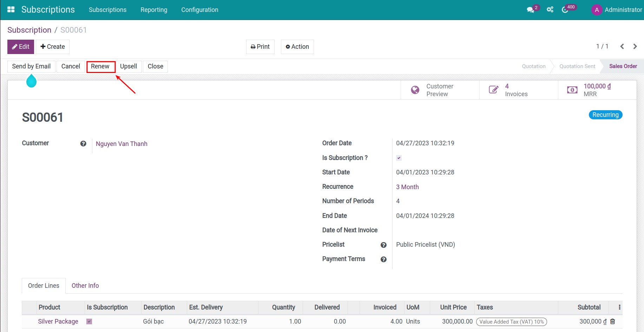The width and height of the screenshot is (644, 332).
Task: Click the MRR banknote icon
Action: tap(572, 89)
